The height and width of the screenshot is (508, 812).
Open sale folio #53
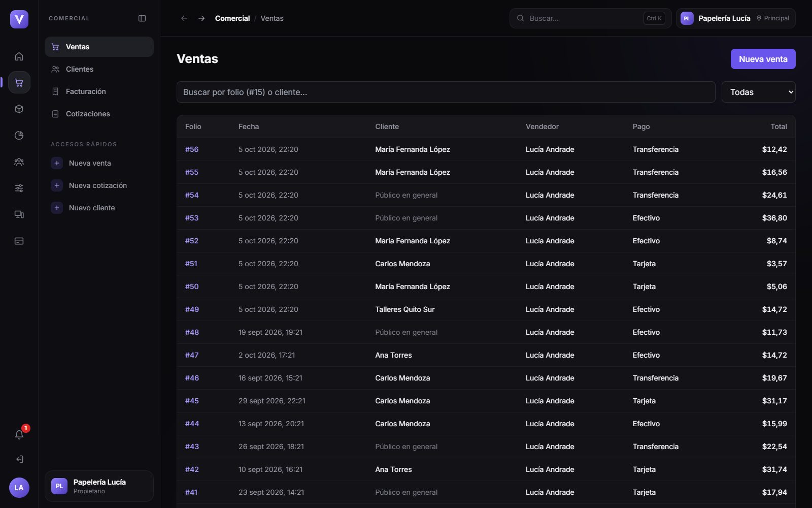(x=192, y=218)
